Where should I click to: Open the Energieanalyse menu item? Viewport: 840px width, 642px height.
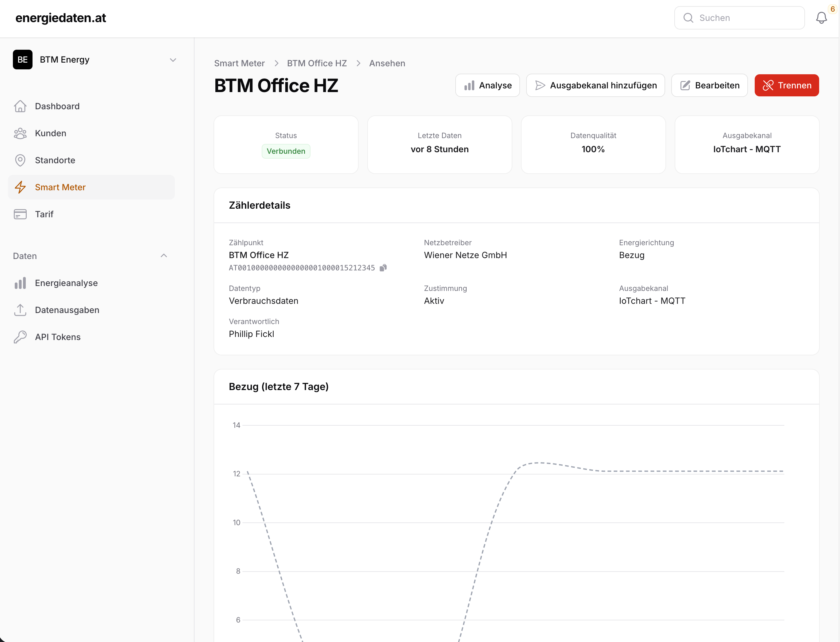(66, 283)
